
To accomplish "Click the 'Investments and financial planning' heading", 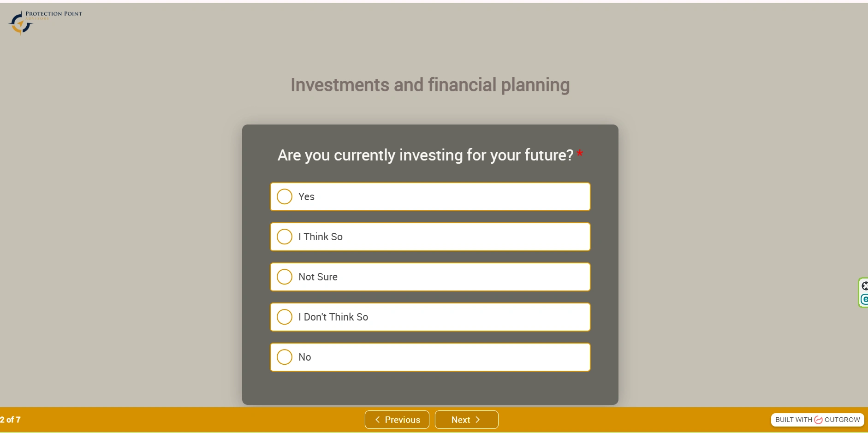I will [x=430, y=85].
